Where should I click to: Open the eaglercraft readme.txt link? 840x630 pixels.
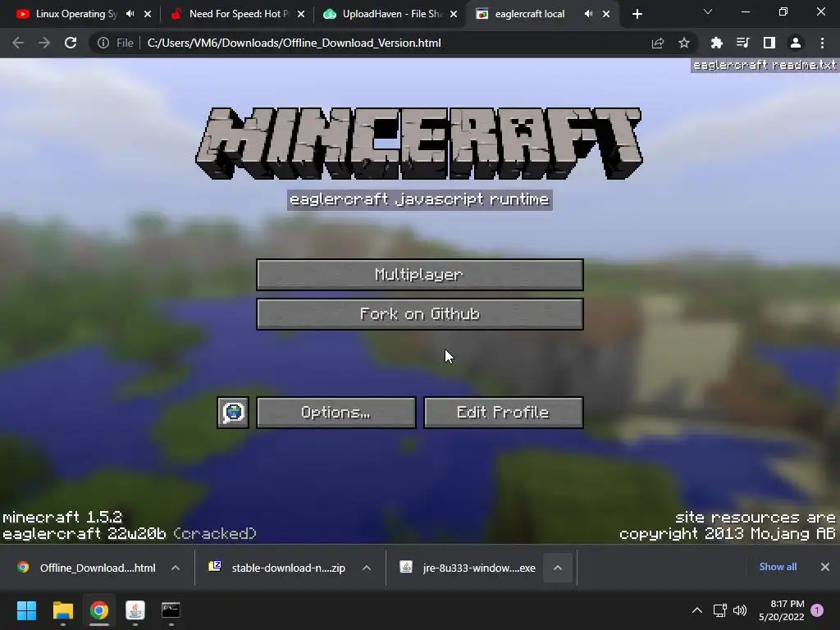pos(765,66)
